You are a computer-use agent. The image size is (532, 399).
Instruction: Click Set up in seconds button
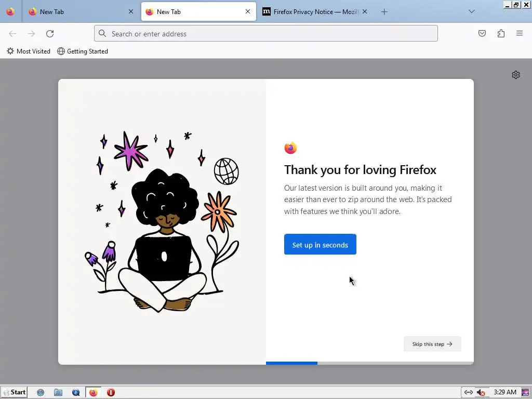[x=320, y=244]
